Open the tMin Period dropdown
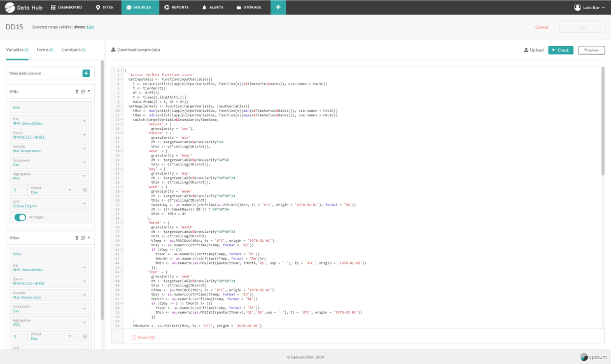 click(x=52, y=190)
